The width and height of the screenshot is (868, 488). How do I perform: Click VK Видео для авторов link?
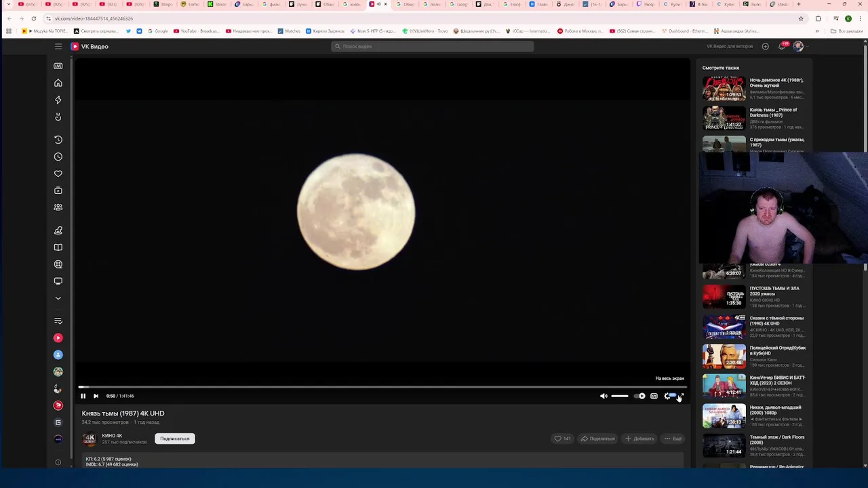pyautogui.click(x=730, y=46)
